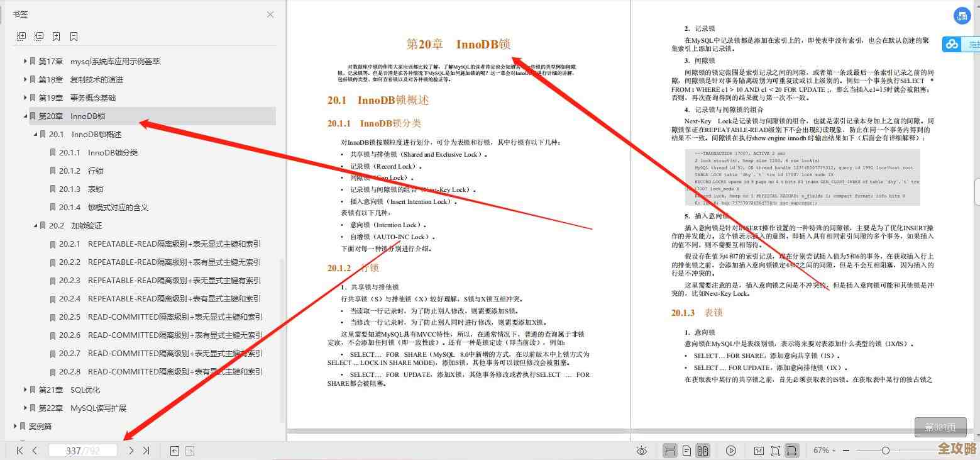Set zoom to actual size 1:1
980x460 pixels.
coord(758,450)
